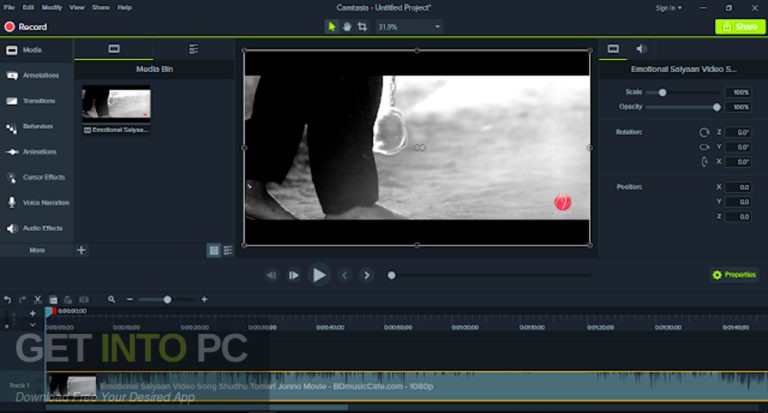768x413 pixels.
Task: Open the Help menu
Action: [124, 7]
